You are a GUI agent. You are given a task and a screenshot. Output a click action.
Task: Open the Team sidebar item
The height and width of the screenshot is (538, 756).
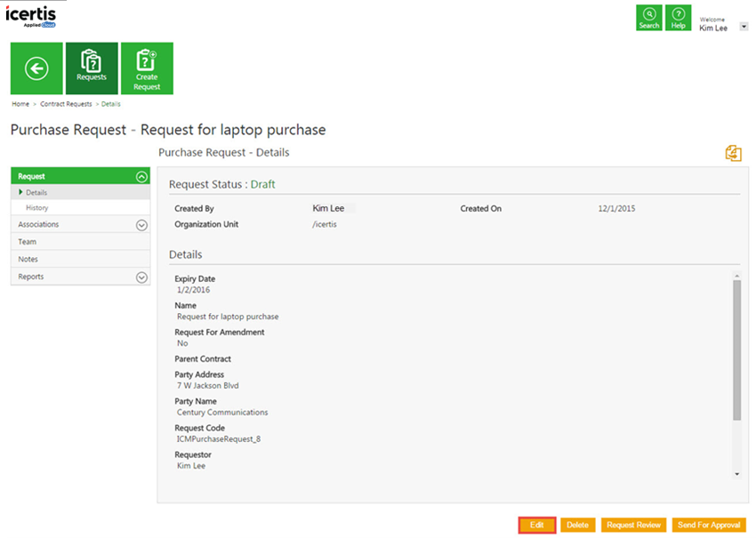tap(28, 242)
